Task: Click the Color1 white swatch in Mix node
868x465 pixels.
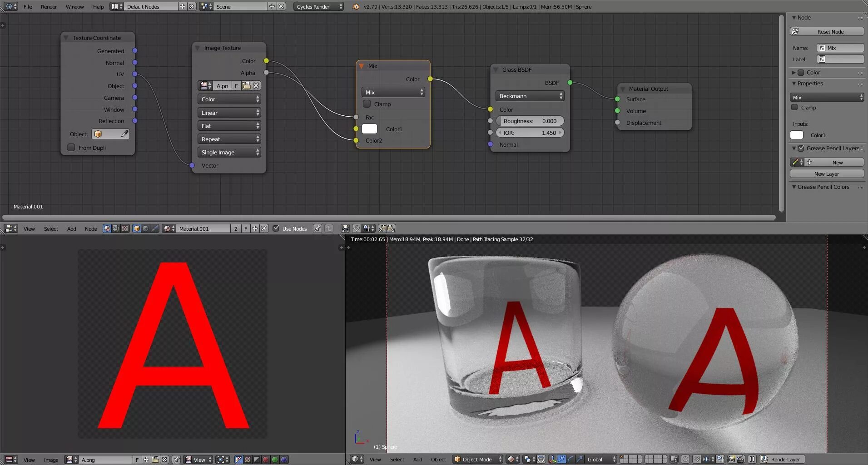Action: tap(369, 129)
